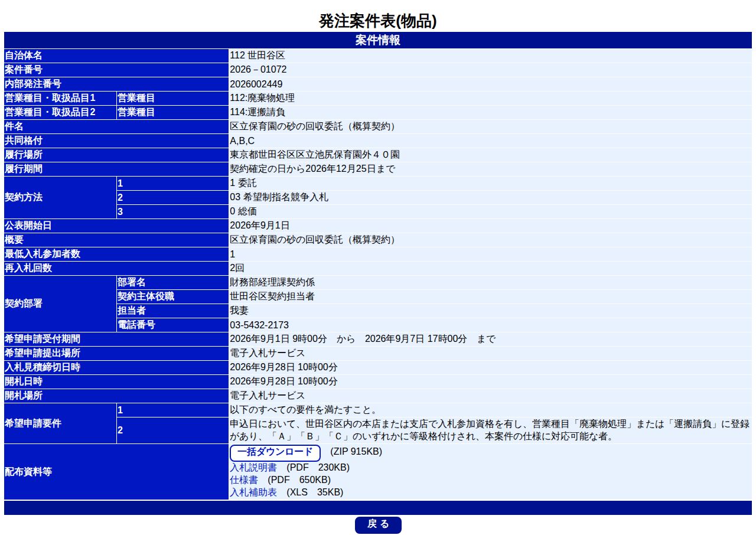
Task: Select the text 112:廃棄物処理
Action: tap(262, 98)
